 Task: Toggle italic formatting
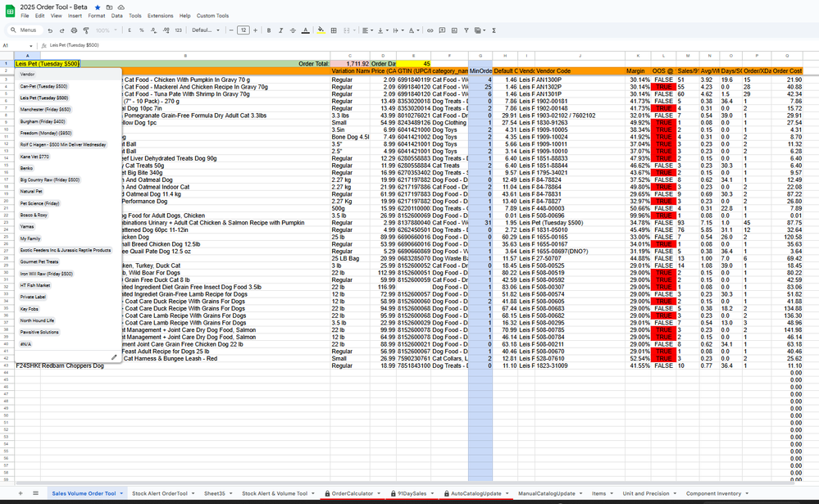click(x=281, y=30)
